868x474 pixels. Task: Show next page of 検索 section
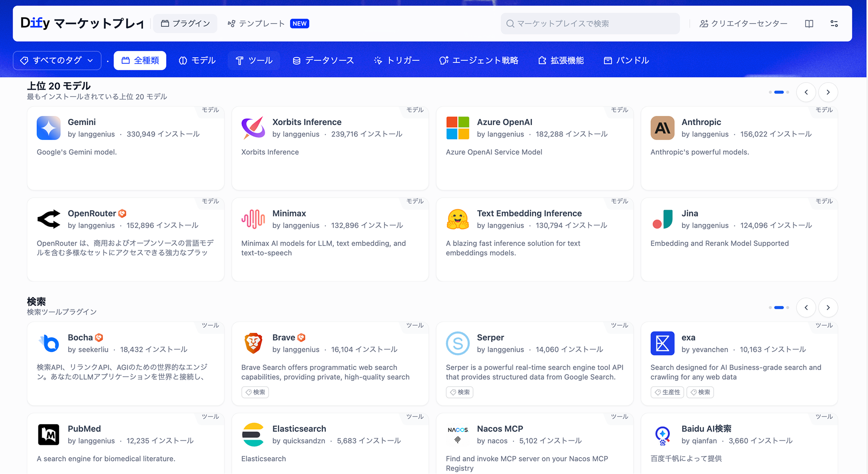point(828,308)
